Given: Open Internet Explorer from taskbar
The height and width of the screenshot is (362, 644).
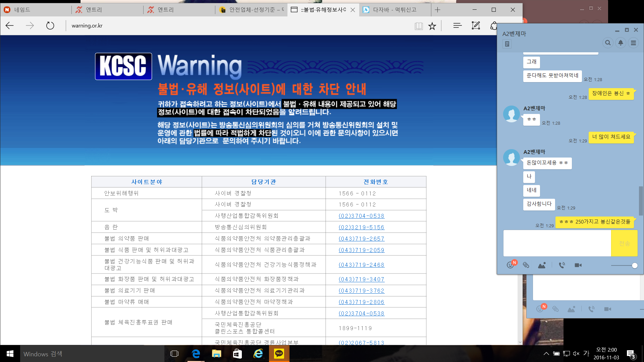Looking at the screenshot, I should 258,354.
